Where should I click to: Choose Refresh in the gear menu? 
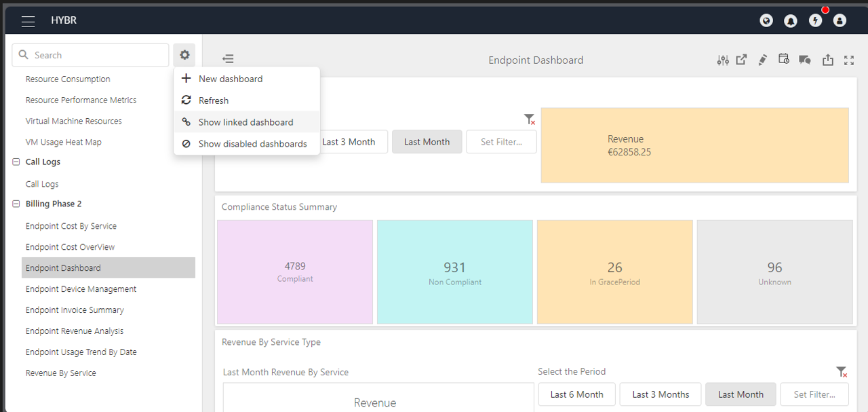coord(247,100)
